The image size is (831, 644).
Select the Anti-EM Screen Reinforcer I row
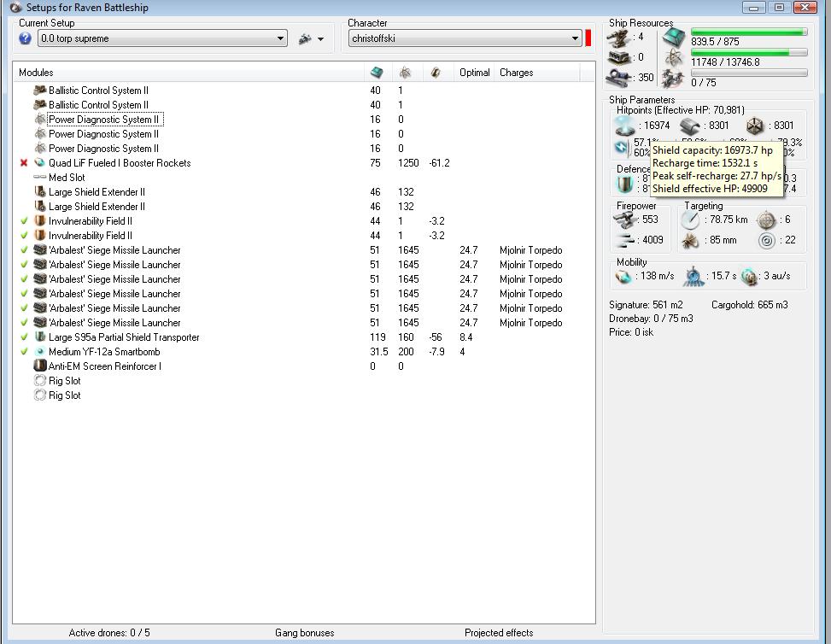coord(304,366)
